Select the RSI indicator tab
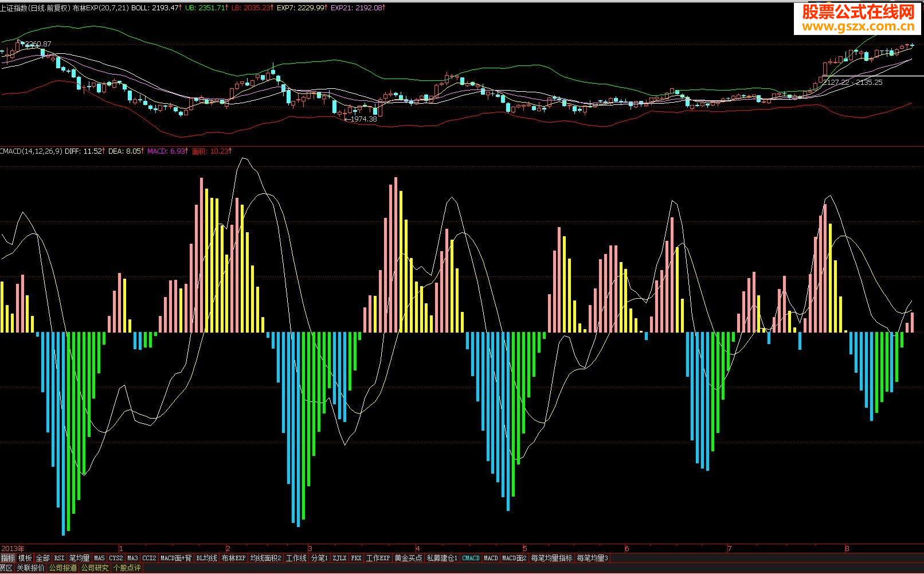 coord(60,558)
